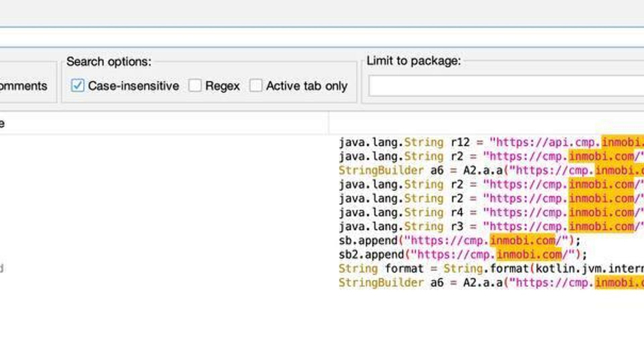
Task: Select result line containing String r4
Action: tap(491, 212)
